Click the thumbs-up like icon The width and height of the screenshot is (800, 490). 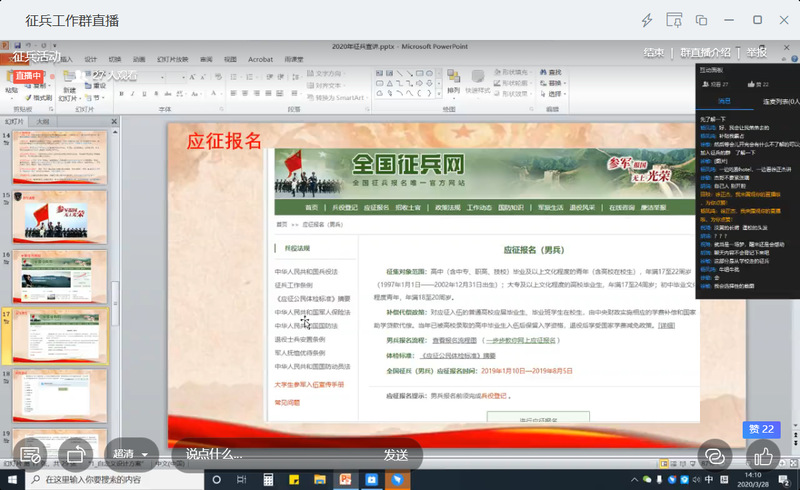763,455
